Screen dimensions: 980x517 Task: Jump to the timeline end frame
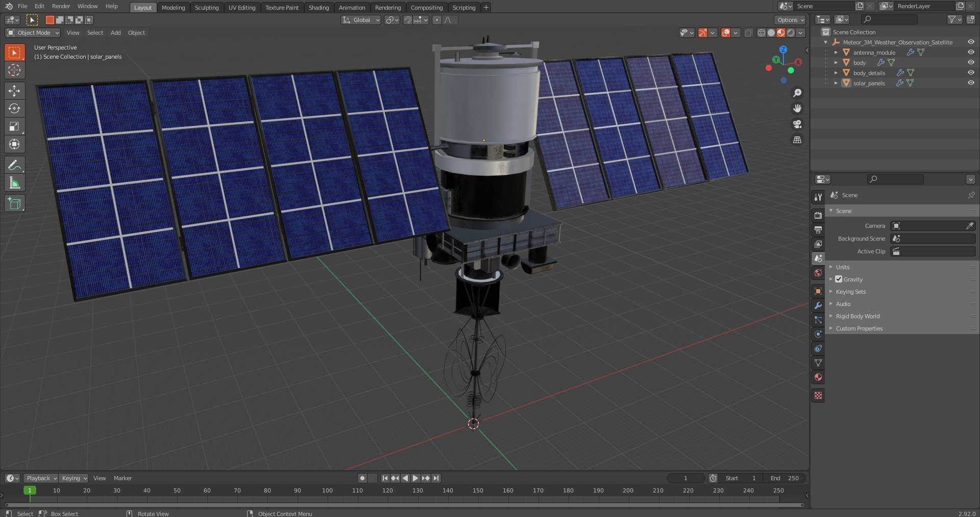point(436,478)
